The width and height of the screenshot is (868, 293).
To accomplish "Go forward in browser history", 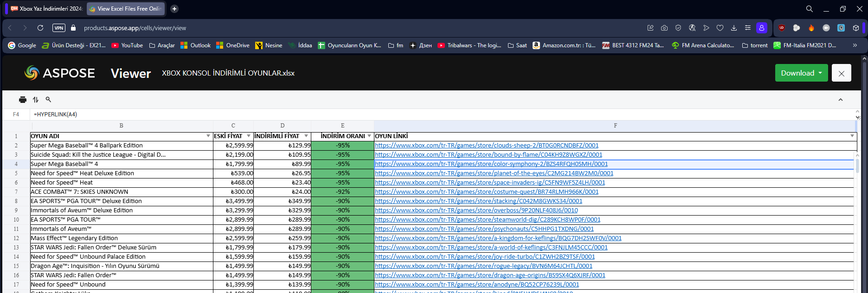I will 25,28.
